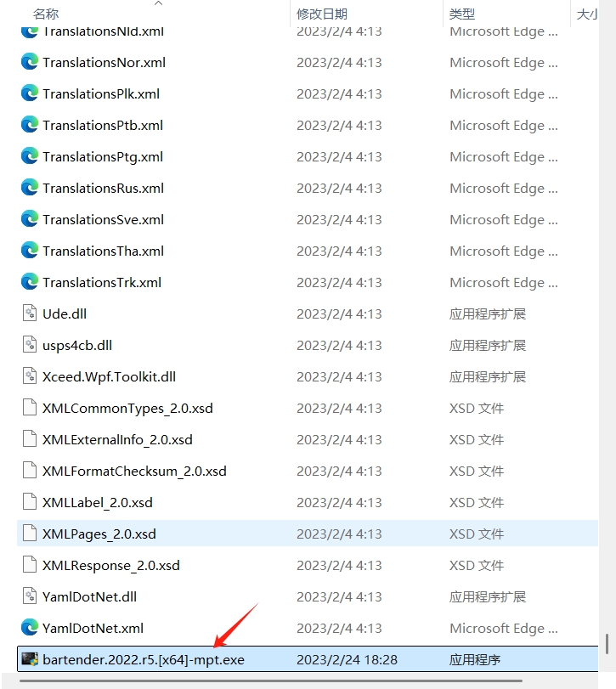Select file name YamlDotNet.dll
616x689 pixels.
[89, 596]
